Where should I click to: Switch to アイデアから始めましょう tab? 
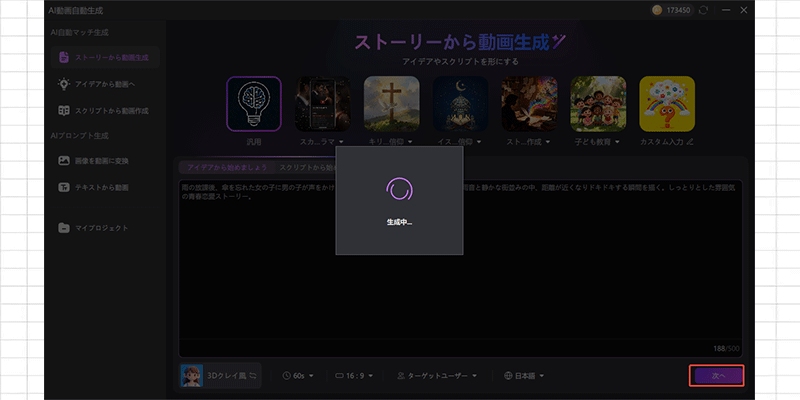[227, 167]
